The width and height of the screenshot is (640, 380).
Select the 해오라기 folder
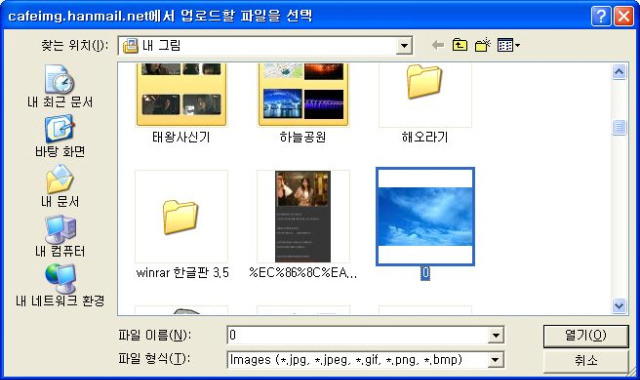pyautogui.click(x=425, y=95)
